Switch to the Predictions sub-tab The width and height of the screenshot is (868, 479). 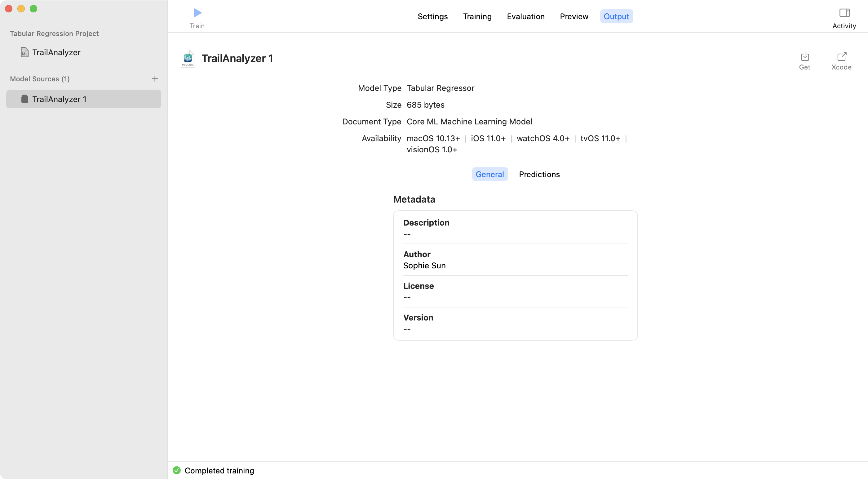tap(539, 174)
